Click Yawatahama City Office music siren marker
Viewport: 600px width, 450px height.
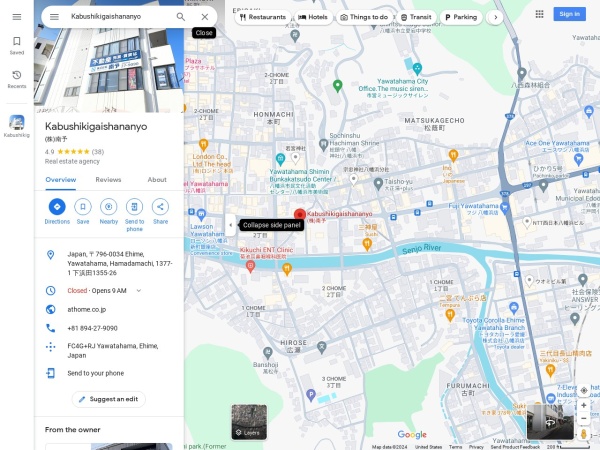(417, 69)
